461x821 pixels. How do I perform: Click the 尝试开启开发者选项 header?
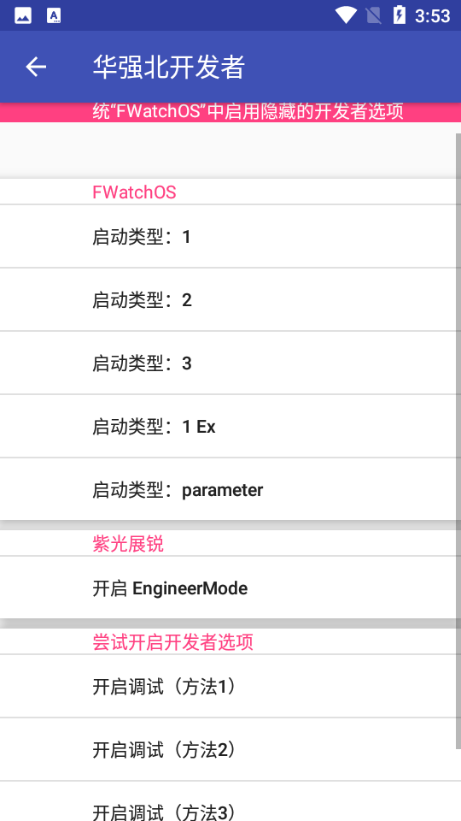(x=173, y=642)
